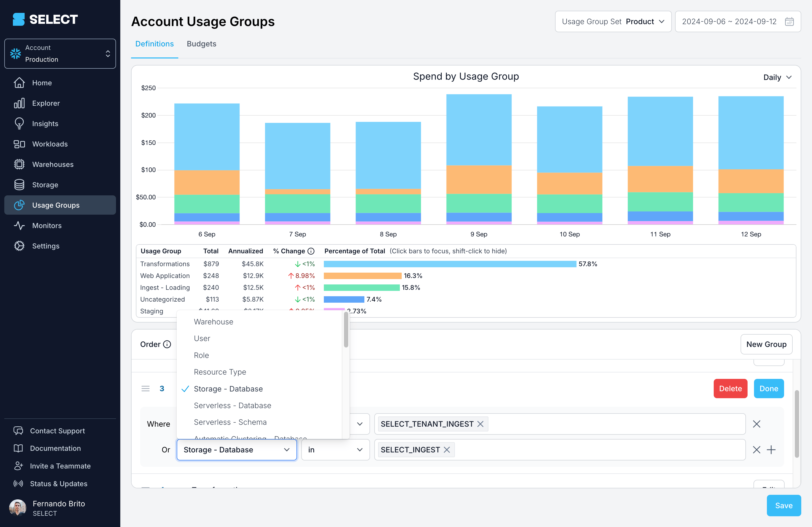Click the New Group button
The image size is (812, 527).
[x=766, y=344]
